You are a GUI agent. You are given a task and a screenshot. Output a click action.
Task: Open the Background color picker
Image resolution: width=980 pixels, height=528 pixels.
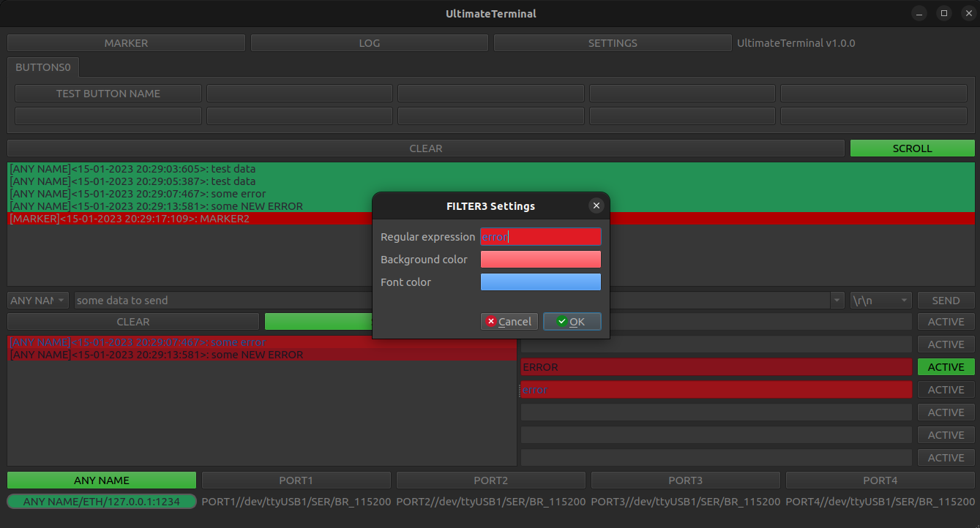(541, 259)
